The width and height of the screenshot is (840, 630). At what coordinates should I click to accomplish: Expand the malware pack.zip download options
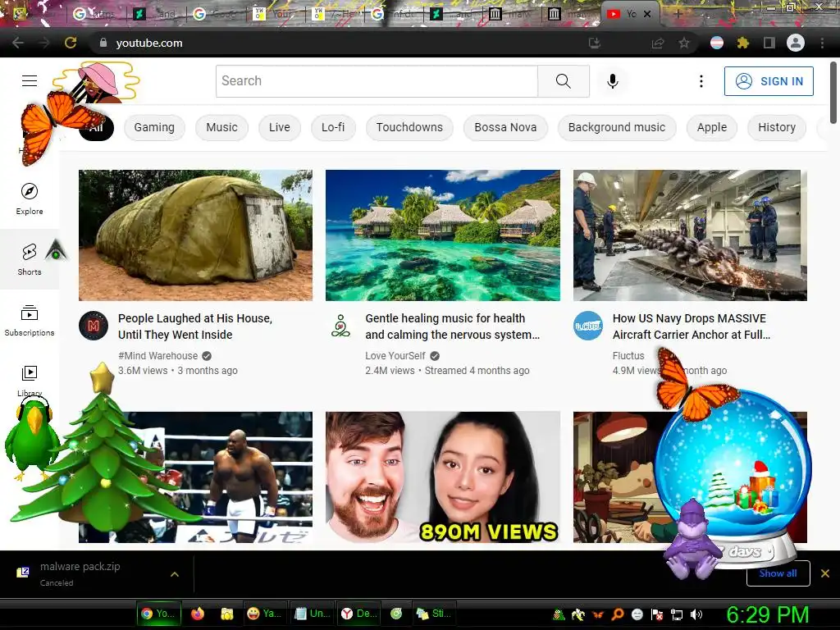tap(175, 574)
